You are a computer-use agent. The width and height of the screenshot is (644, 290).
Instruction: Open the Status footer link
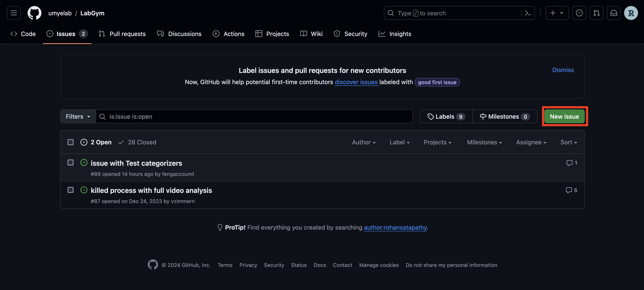[298, 265]
